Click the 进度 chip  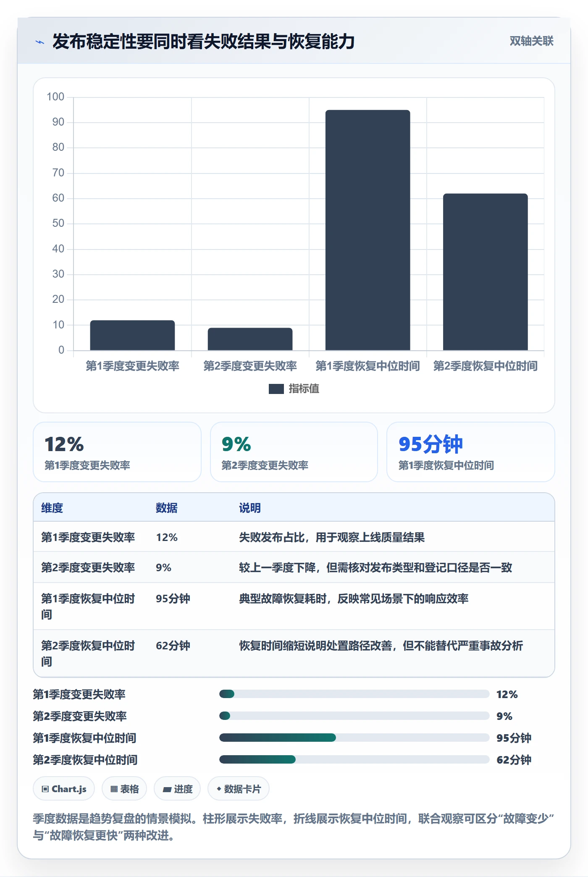(177, 789)
